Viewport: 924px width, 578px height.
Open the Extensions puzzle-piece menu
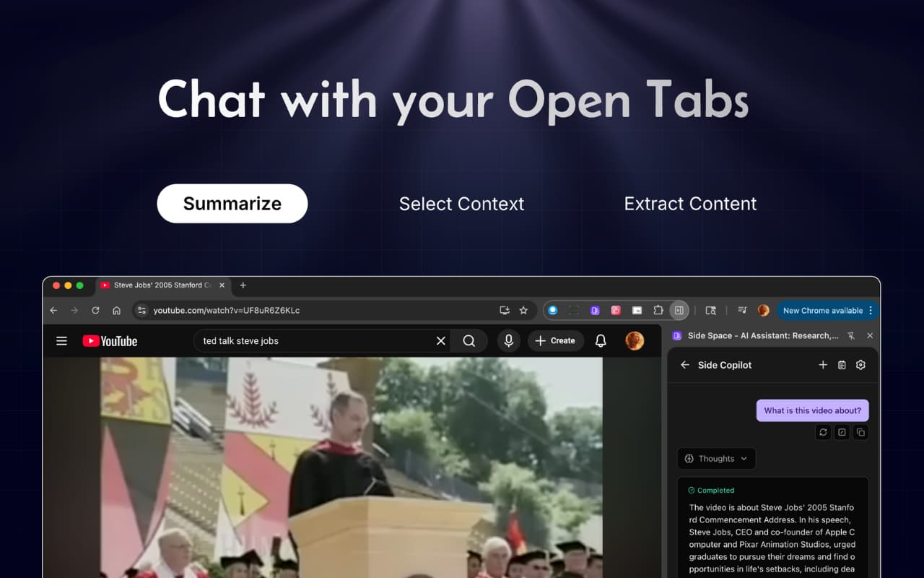click(x=658, y=311)
